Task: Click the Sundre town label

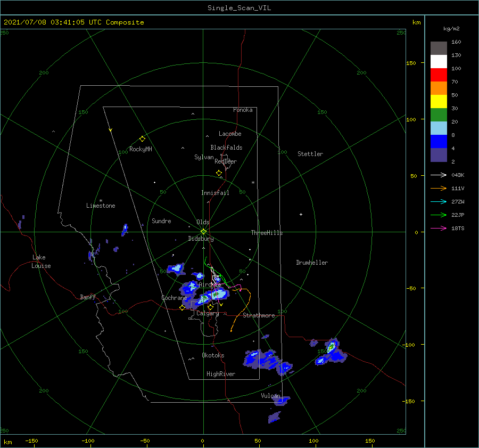Action: coord(161,221)
